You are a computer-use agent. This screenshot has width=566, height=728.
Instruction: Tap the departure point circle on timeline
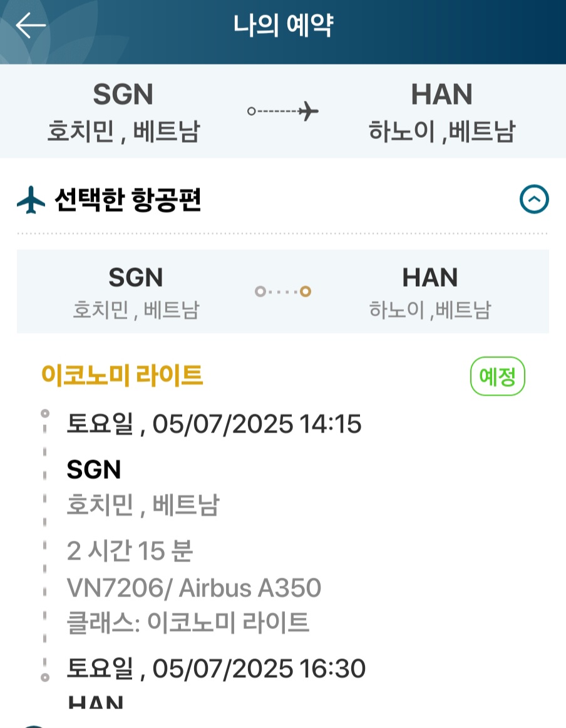44,413
